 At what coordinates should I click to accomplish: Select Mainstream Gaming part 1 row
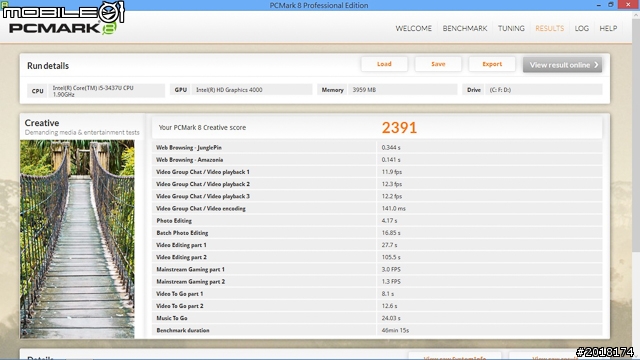coord(377,269)
